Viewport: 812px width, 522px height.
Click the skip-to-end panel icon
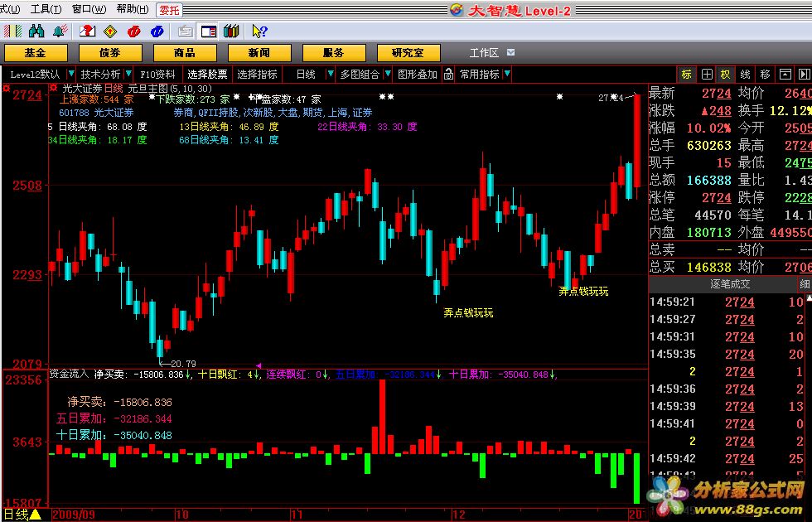[804, 75]
